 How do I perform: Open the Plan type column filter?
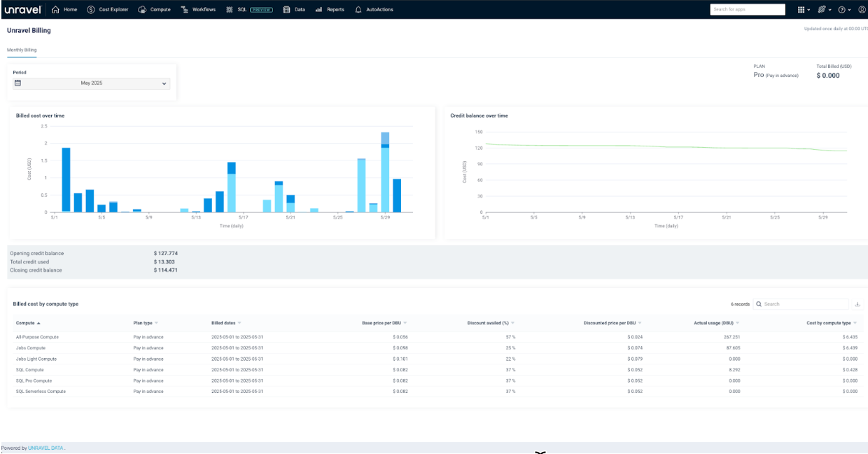tap(155, 323)
